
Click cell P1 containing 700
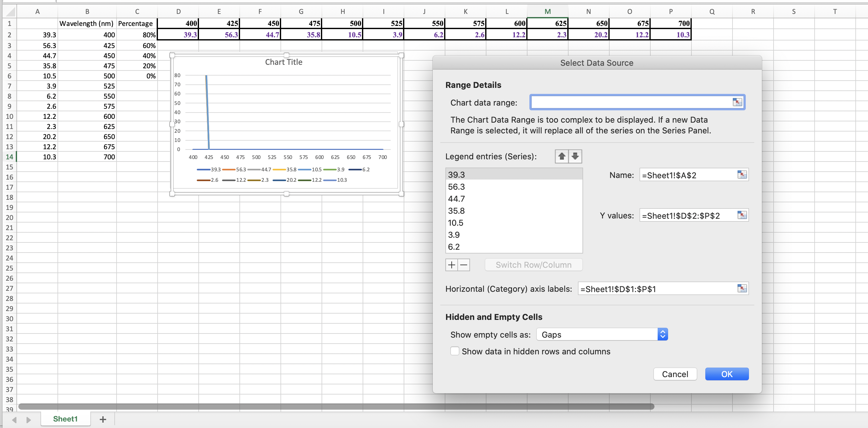(671, 23)
